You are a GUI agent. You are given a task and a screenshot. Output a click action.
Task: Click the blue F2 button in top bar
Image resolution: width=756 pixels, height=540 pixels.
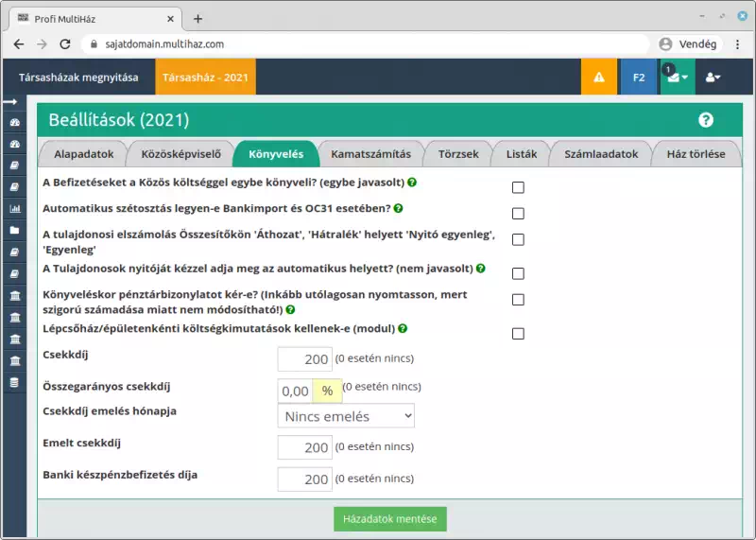639,78
